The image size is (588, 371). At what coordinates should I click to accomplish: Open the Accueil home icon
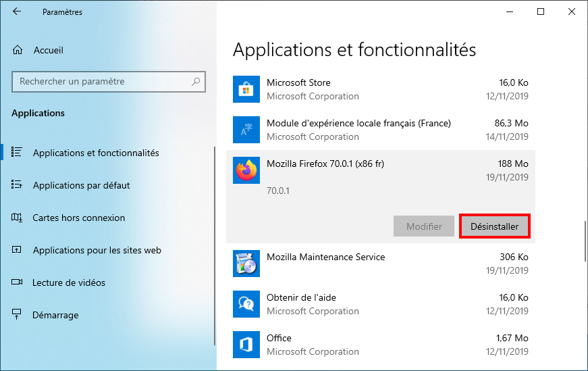(x=18, y=50)
